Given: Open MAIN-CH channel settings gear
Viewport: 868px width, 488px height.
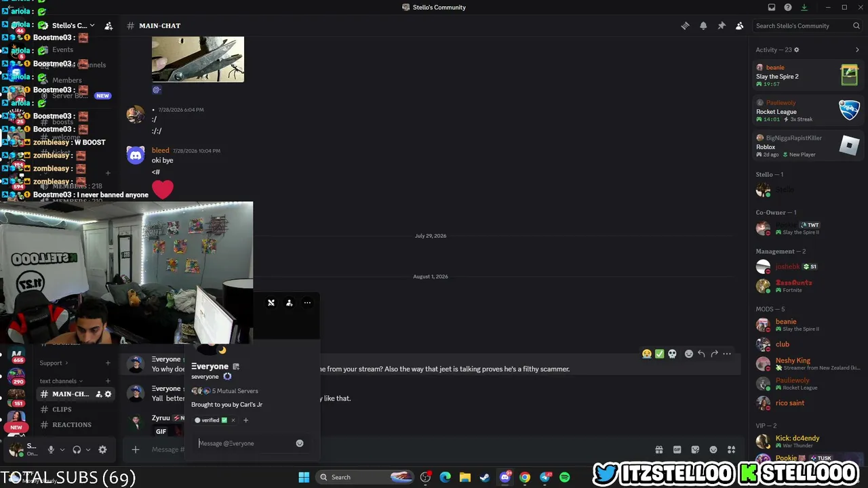Looking at the screenshot, I should [107, 394].
